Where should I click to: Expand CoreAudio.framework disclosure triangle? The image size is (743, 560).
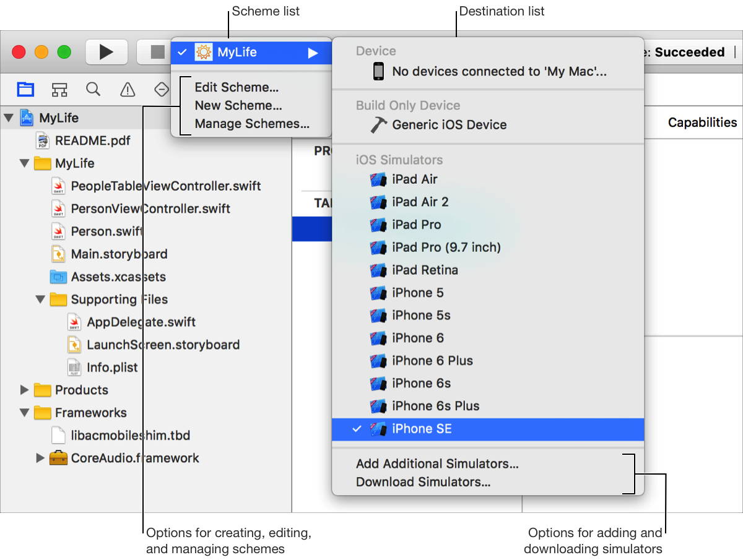[x=40, y=459]
